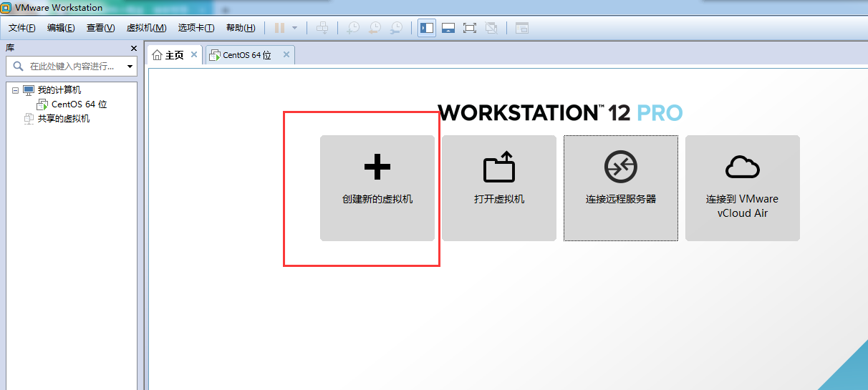Click the CentOS 64 位 VM tree icon
The height and width of the screenshot is (390, 868).
pos(42,104)
